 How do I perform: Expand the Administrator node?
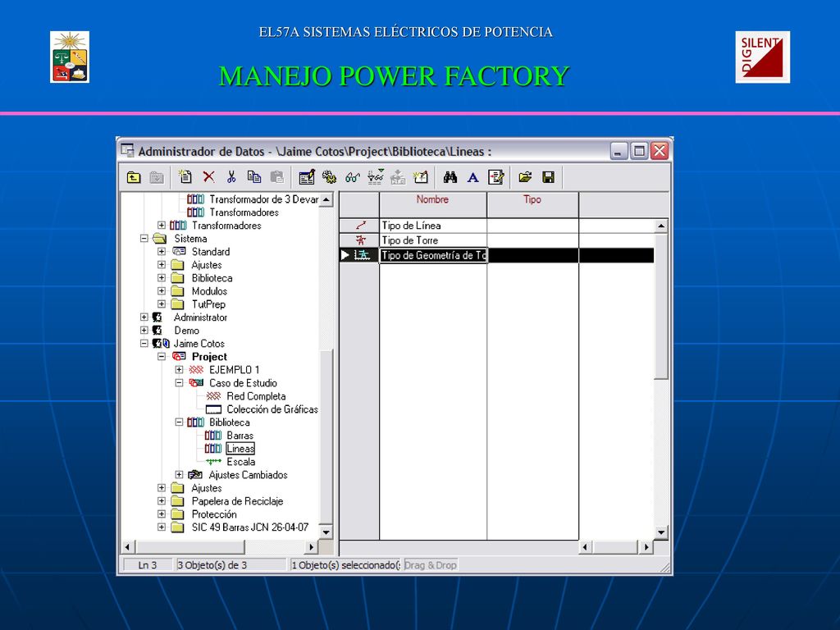click(144, 317)
